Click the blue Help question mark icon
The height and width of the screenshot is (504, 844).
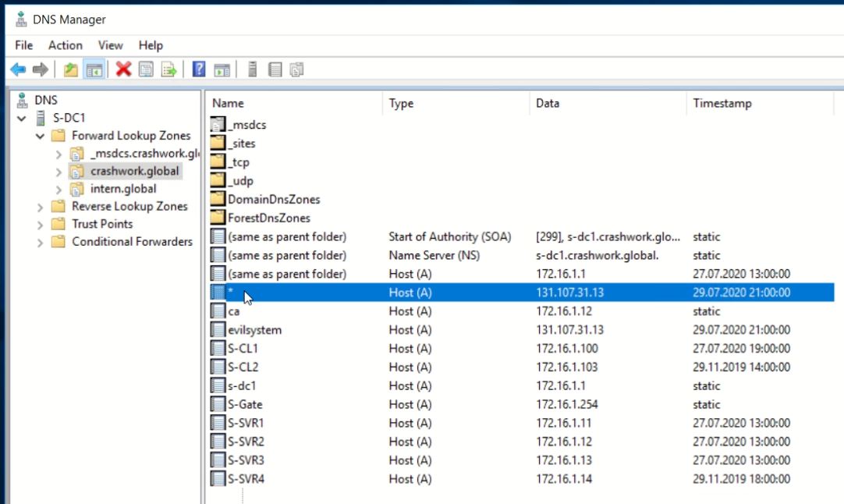pyautogui.click(x=199, y=69)
